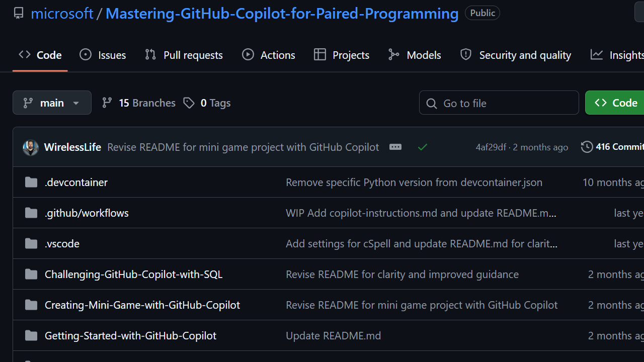Viewport: 644px width, 362px height.
Task: Click the folder icon for Getting-Started-with-GitHub-Copilot
Action: point(31,335)
